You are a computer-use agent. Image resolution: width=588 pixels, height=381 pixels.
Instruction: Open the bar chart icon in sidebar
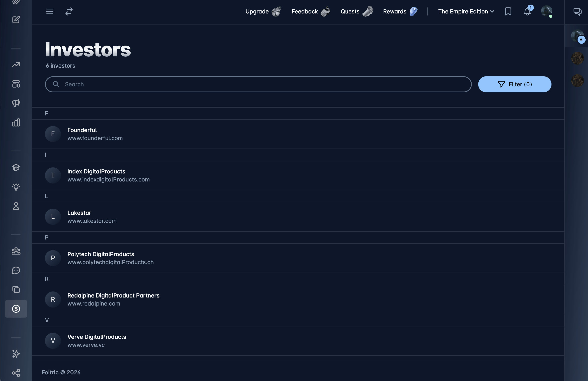16,123
